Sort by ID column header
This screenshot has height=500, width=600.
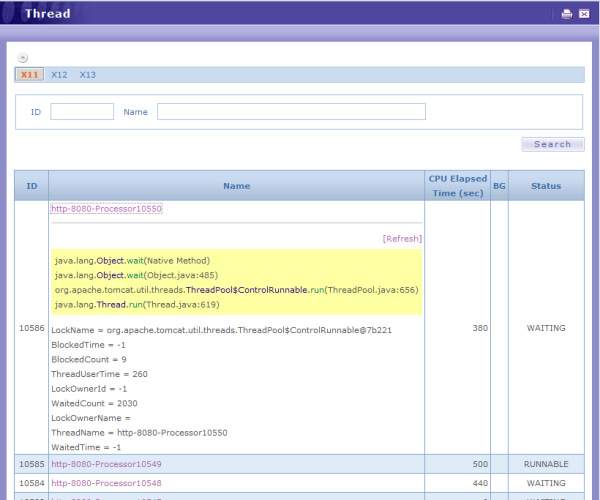32,186
